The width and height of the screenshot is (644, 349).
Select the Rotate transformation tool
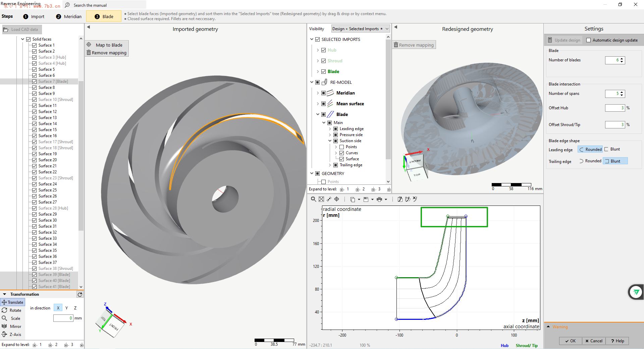12,310
